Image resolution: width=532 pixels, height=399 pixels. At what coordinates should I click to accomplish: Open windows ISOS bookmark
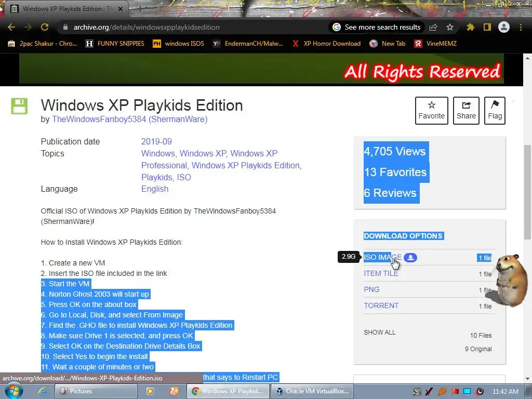tap(179, 44)
